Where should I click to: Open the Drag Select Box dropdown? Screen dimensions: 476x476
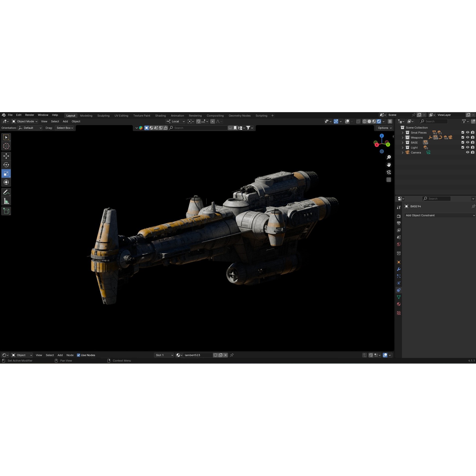[65, 128]
